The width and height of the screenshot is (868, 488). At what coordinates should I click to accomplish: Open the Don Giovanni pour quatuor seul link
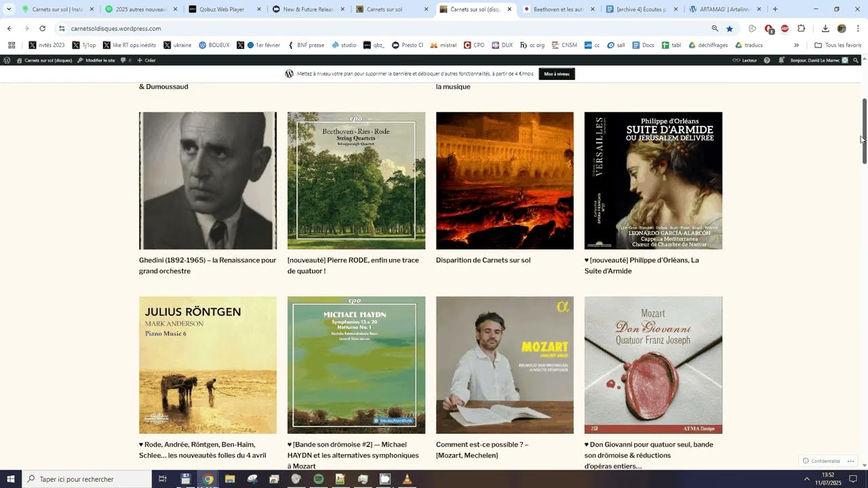coord(649,455)
